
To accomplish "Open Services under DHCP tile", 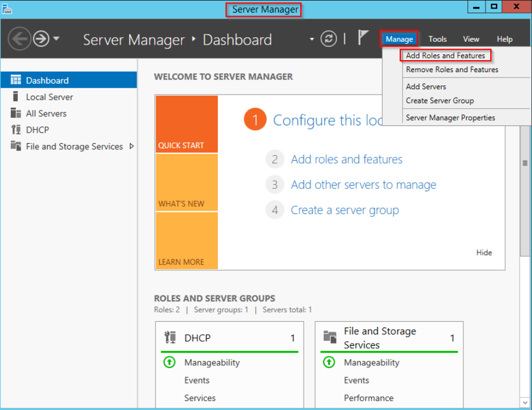I will click(200, 398).
